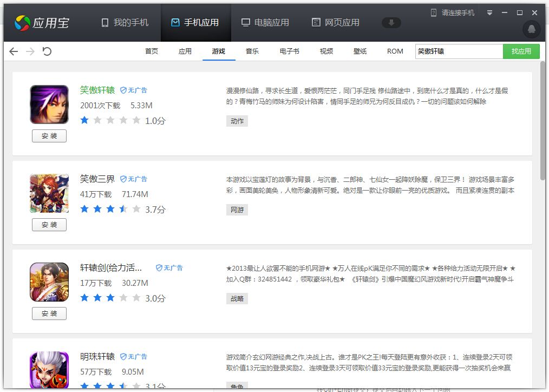The height and width of the screenshot is (392, 549).
Task: Open the 我的手机 tab
Action: click(x=125, y=23)
